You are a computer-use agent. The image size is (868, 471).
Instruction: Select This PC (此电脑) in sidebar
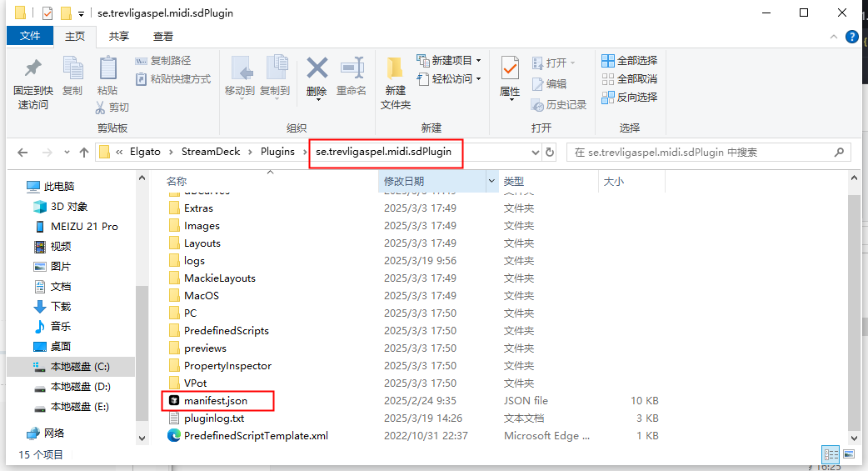point(51,187)
